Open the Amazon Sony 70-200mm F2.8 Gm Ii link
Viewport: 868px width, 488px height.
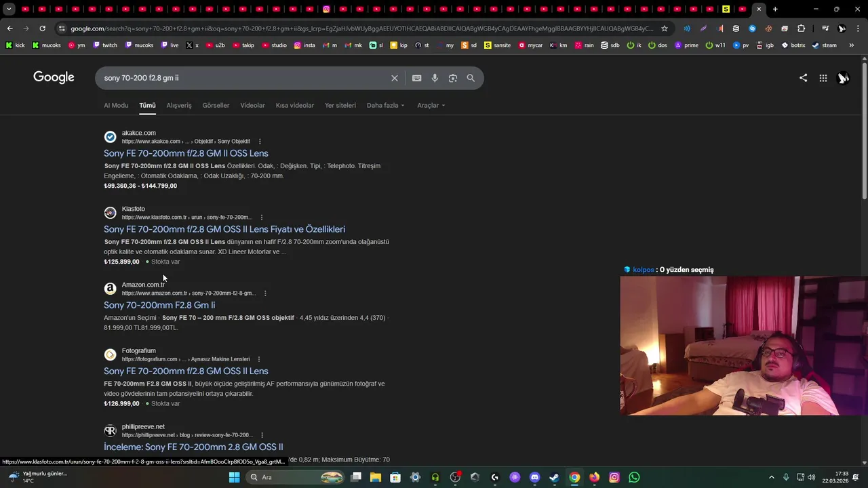pyautogui.click(x=159, y=305)
